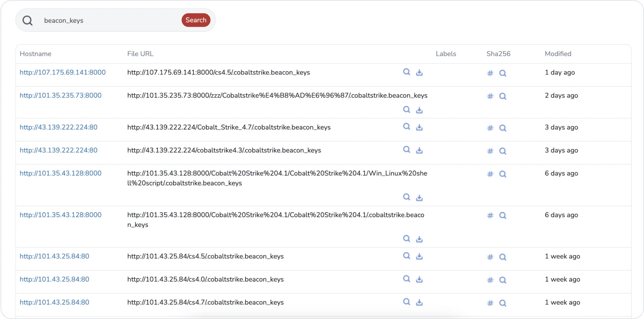This screenshot has width=644, height=319.
Task: Open 43.139.222.224:80 hostname in cobaltstrike4.3 row
Action: click(58, 150)
